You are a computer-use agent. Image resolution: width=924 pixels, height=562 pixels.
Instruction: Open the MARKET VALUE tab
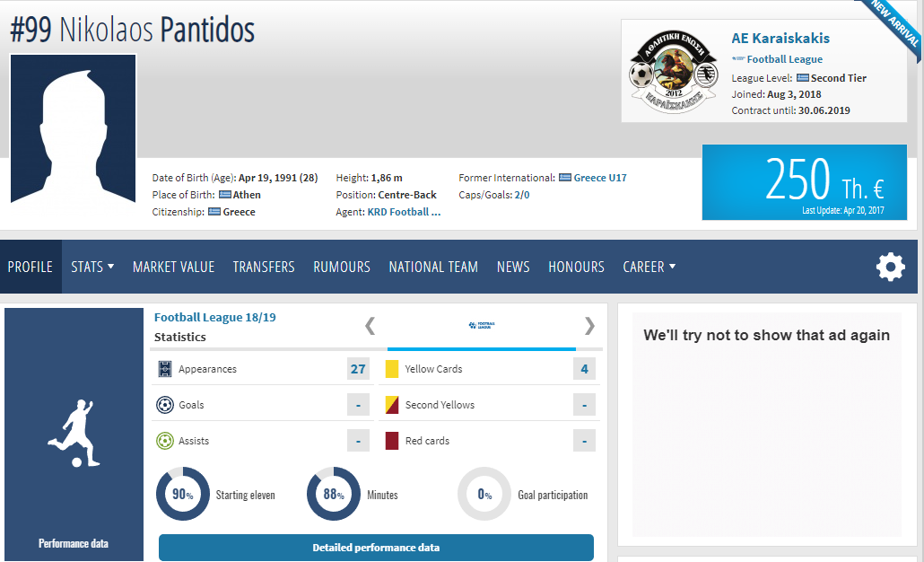pyautogui.click(x=173, y=268)
